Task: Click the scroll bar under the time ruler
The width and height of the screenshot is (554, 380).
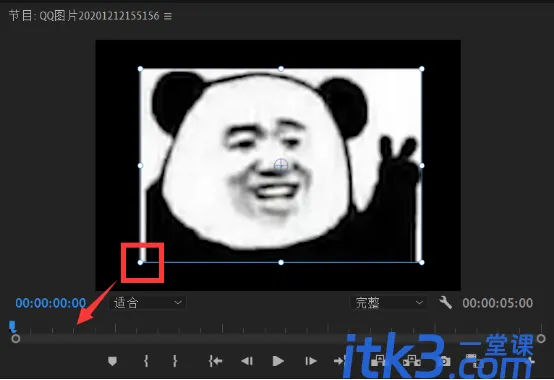Action: (x=278, y=339)
